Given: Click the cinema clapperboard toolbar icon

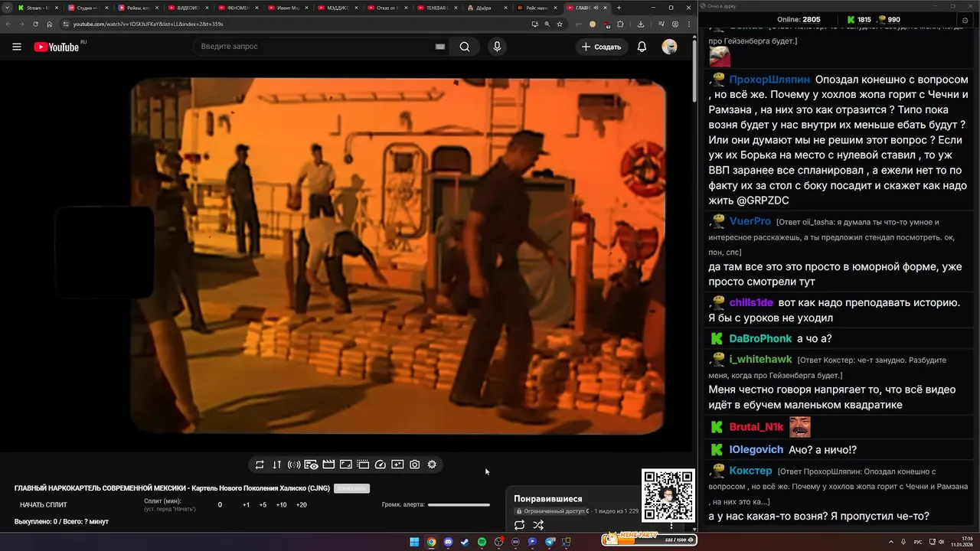Looking at the screenshot, I should tap(328, 465).
